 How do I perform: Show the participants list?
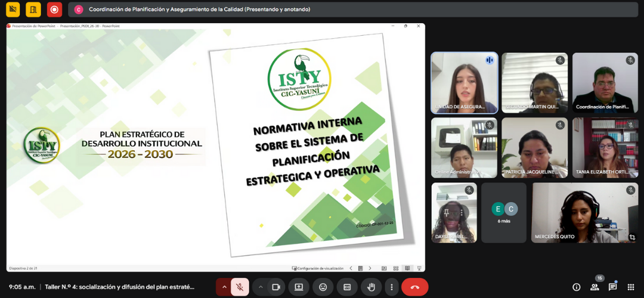(x=594, y=287)
